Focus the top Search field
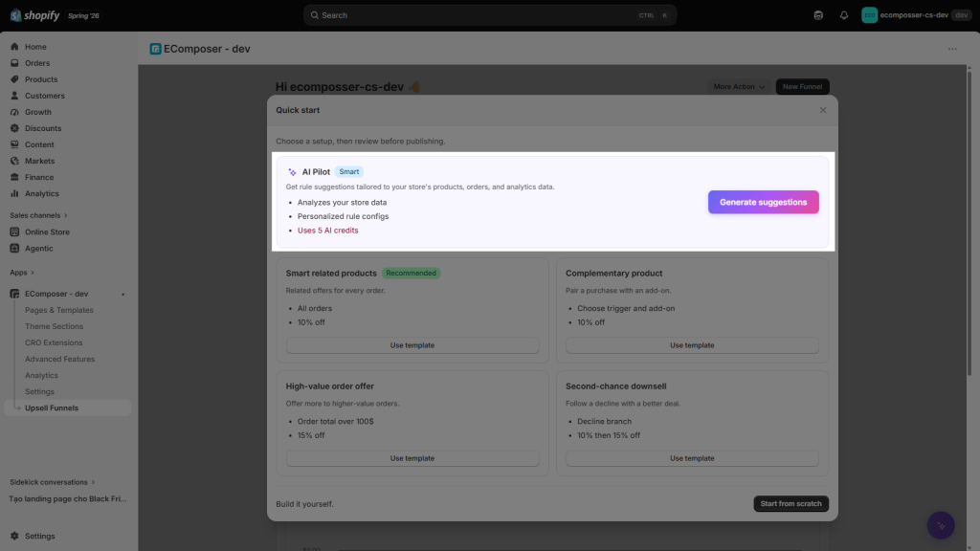Viewport: 980px width, 551px height. 489,15
